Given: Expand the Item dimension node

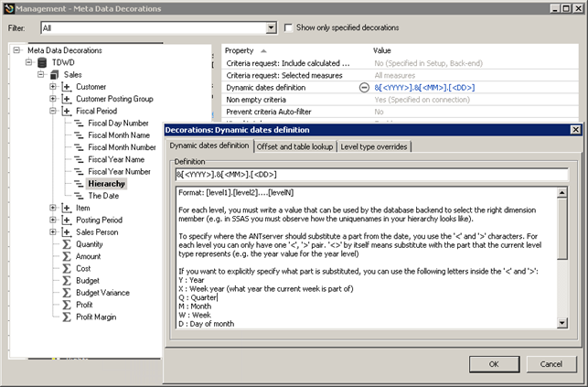Looking at the screenshot, I should click(x=53, y=208).
